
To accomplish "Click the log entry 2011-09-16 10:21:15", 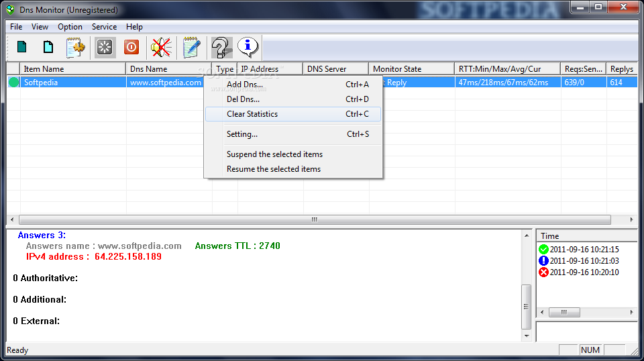I will click(x=584, y=250).
